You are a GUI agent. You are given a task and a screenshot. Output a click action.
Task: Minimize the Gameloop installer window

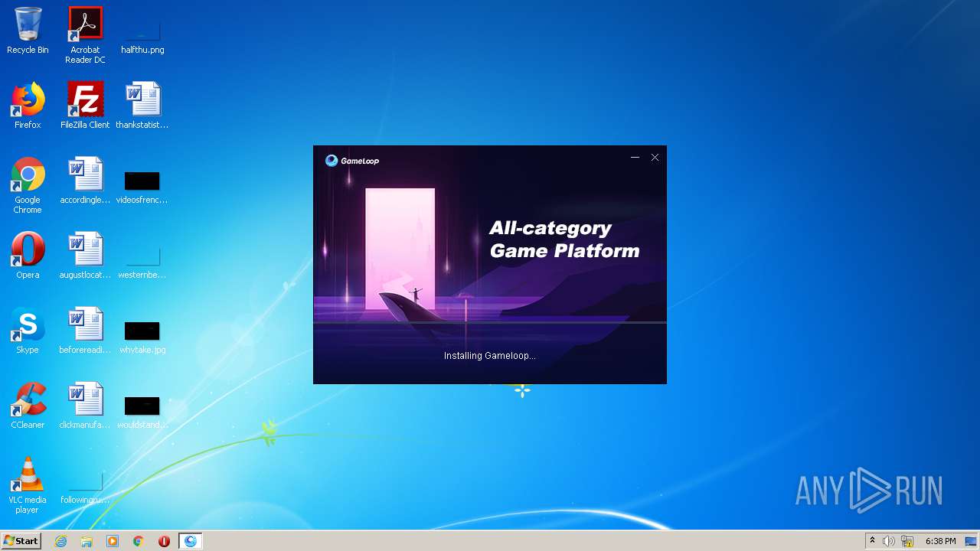[635, 158]
